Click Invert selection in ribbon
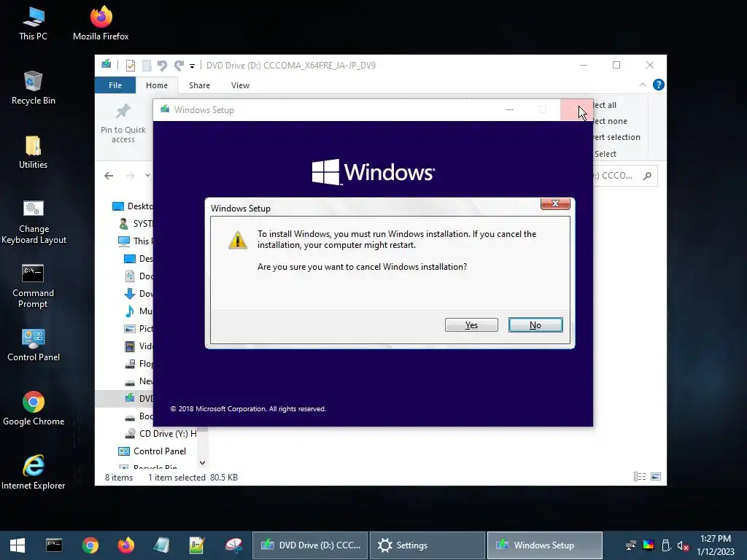 (x=617, y=137)
